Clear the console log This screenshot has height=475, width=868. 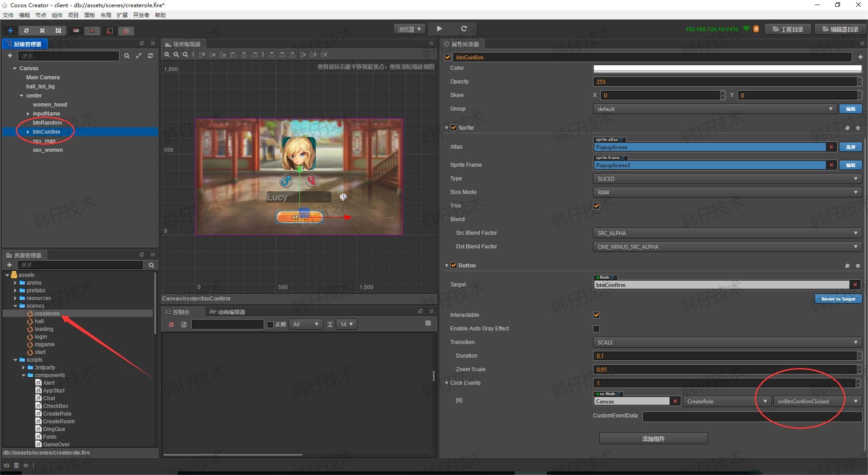tap(171, 325)
